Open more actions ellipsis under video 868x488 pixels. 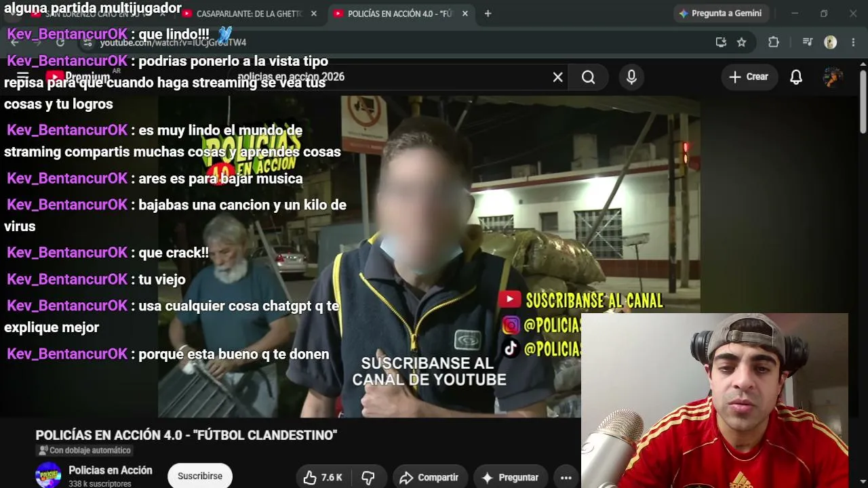click(x=566, y=477)
